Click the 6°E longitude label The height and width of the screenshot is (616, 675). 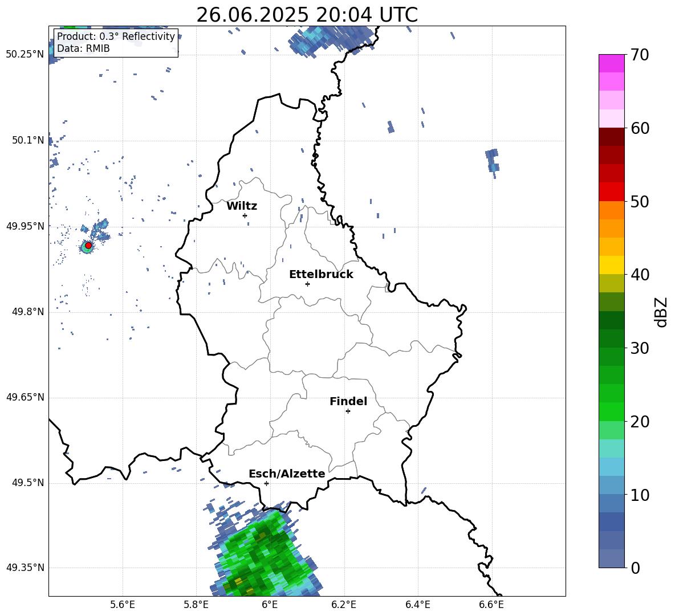click(x=270, y=605)
